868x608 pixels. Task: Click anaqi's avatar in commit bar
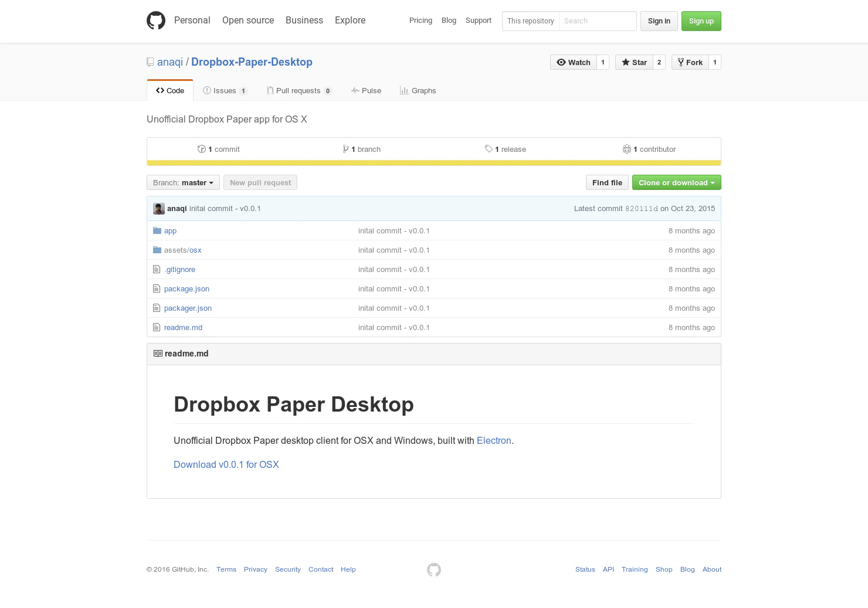(159, 209)
